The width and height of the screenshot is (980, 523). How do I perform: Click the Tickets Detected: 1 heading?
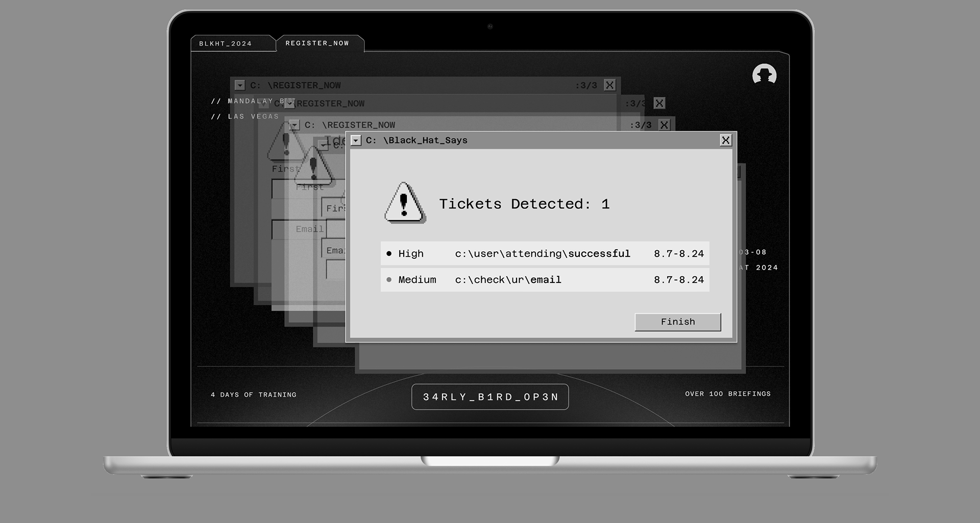click(x=524, y=204)
